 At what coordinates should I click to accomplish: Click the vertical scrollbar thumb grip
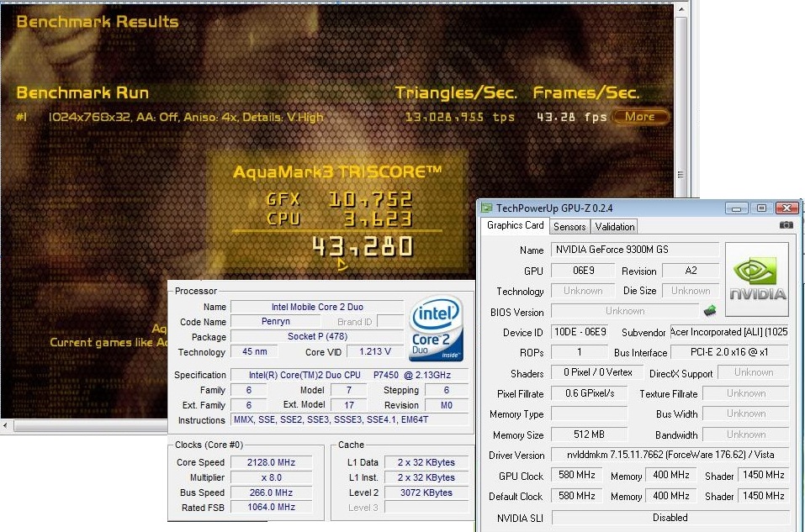[x=681, y=175]
